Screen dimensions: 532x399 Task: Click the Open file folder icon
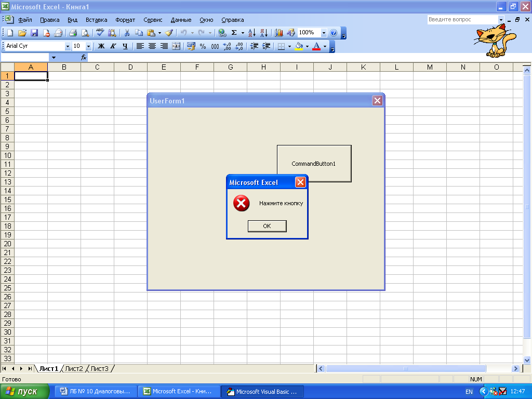[x=22, y=33]
